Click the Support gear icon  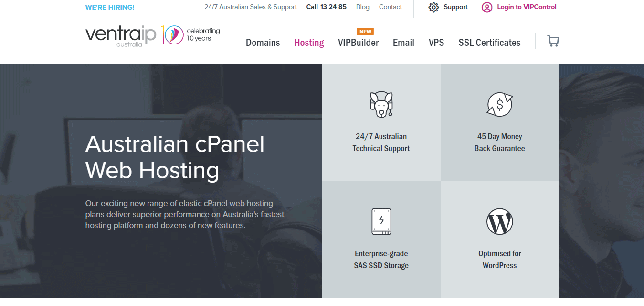pyautogui.click(x=433, y=7)
